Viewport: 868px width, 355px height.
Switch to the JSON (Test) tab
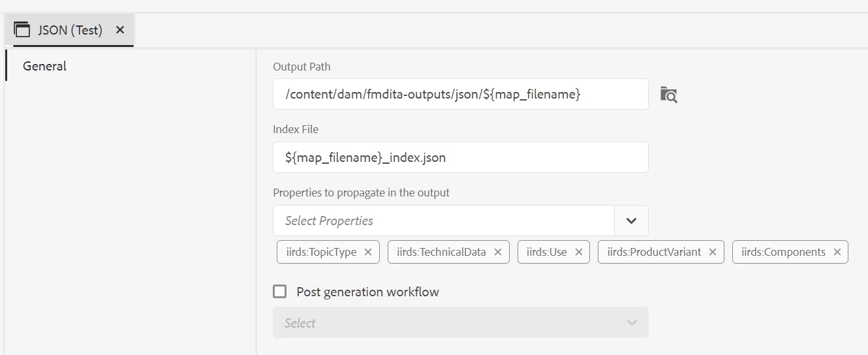[x=70, y=30]
